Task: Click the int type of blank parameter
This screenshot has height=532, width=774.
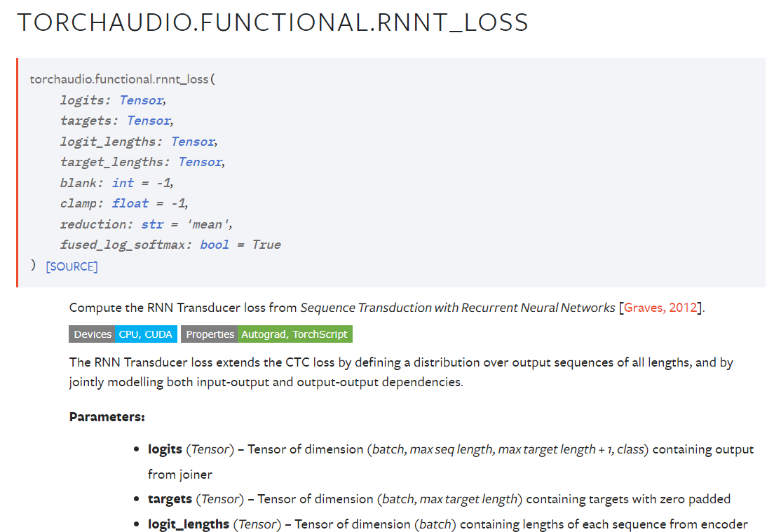Action: coord(123,183)
